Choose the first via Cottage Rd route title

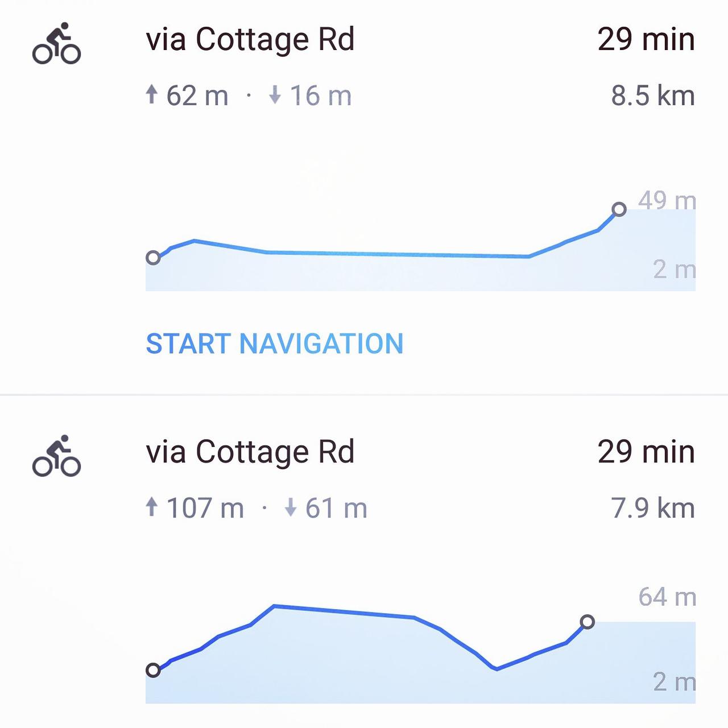tap(250, 40)
